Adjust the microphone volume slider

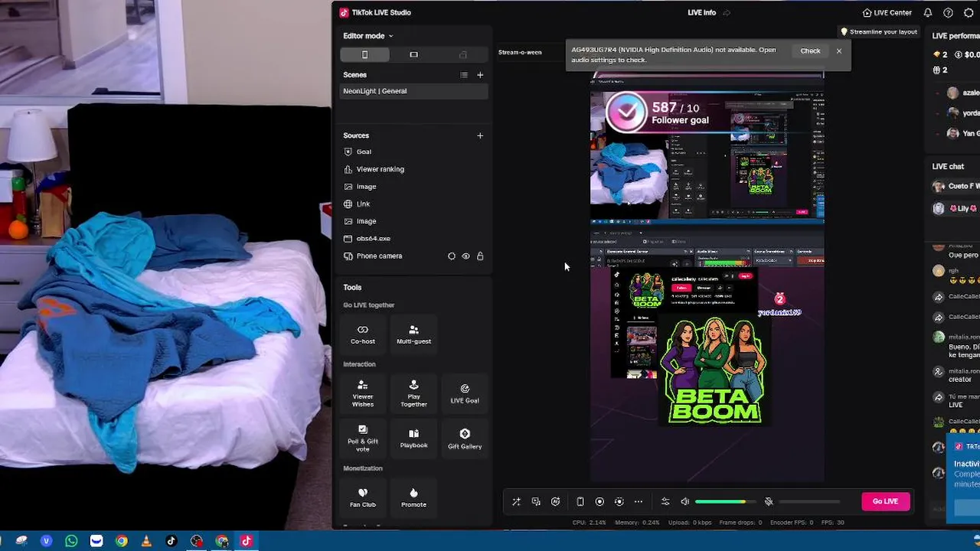point(809,502)
